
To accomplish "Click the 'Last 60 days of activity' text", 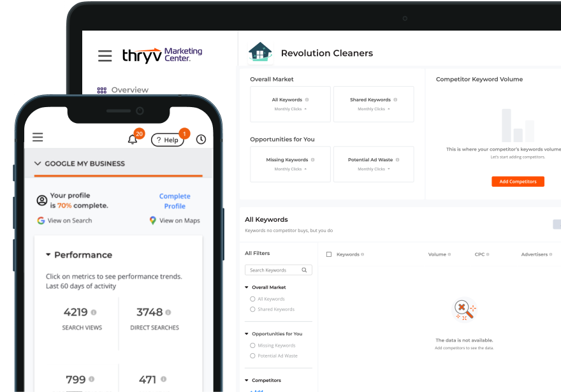I will pos(81,286).
